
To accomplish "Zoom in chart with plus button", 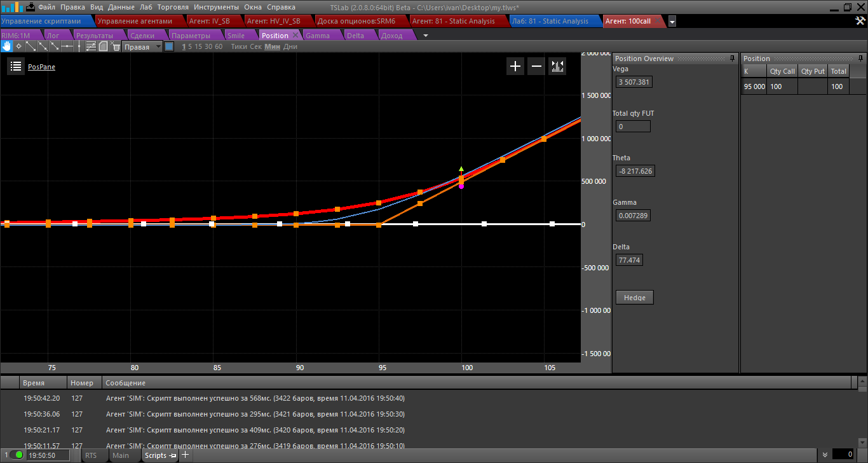I will click(x=515, y=66).
